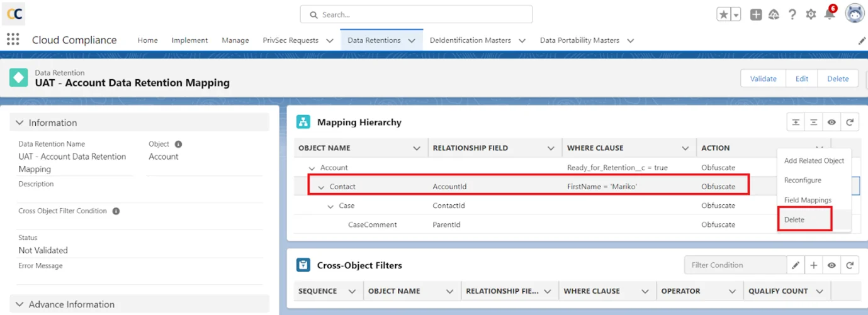Toggle the eye icon in Mapping Hierarchy
Screen dimensions: 868x315
pyautogui.click(x=831, y=123)
